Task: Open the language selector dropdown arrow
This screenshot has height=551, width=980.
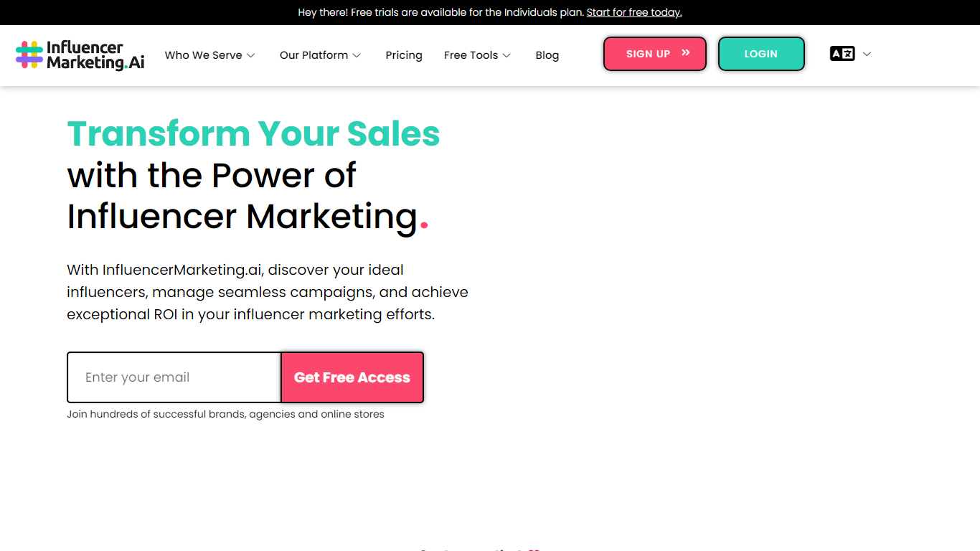Action: tap(867, 54)
